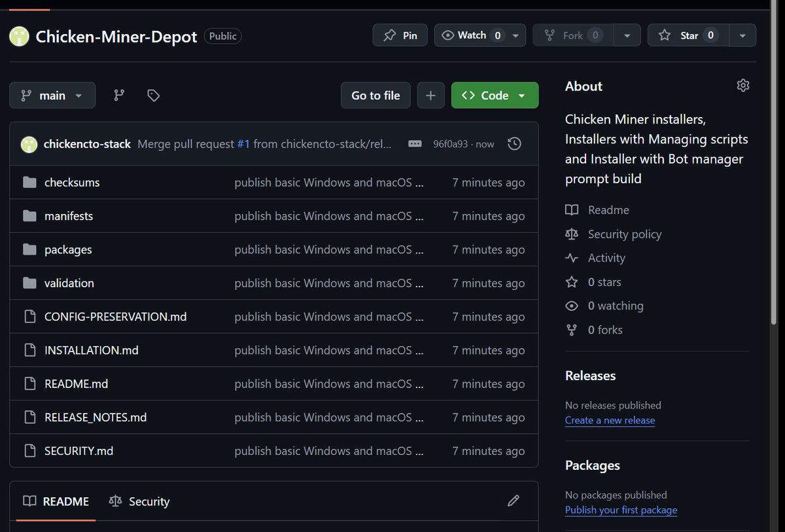Viewport: 785px width, 532px height.
Task: Click Publish your first package
Action: pos(621,510)
